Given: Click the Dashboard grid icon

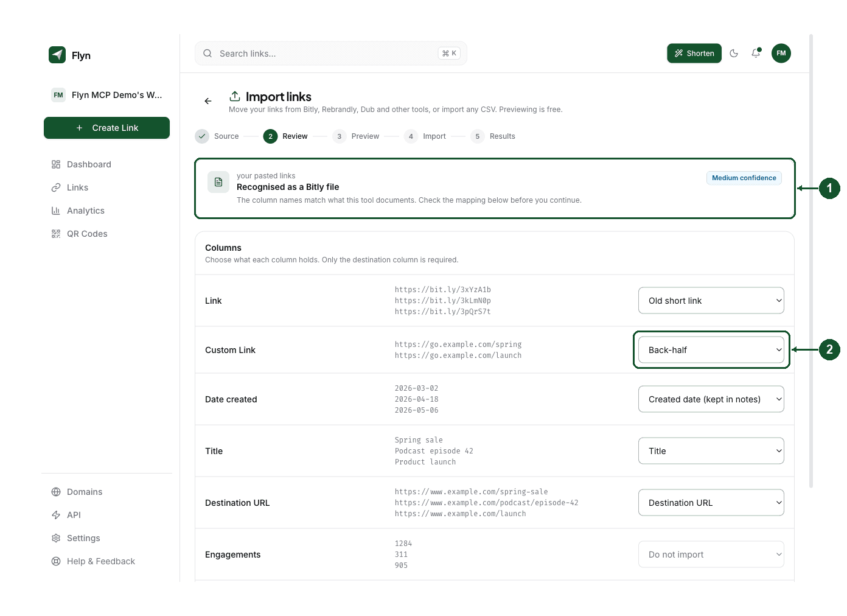Looking at the screenshot, I should [56, 164].
